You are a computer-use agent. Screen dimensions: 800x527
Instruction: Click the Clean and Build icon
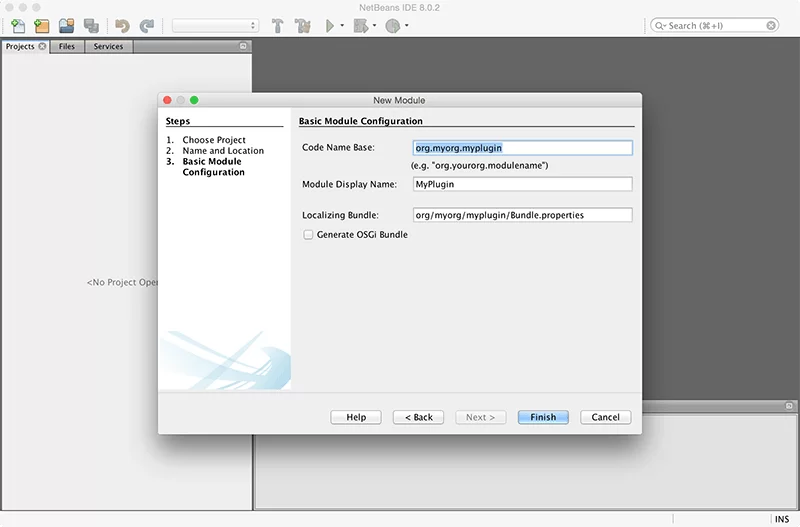(303, 26)
